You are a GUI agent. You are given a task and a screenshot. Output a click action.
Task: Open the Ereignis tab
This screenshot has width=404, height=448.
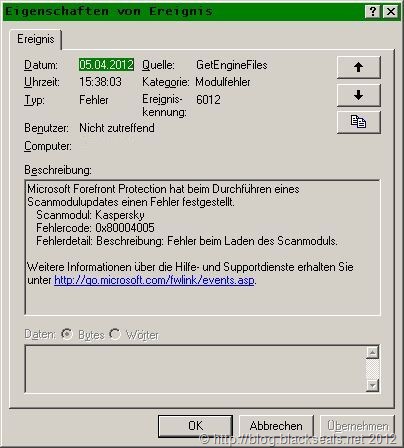[36, 39]
